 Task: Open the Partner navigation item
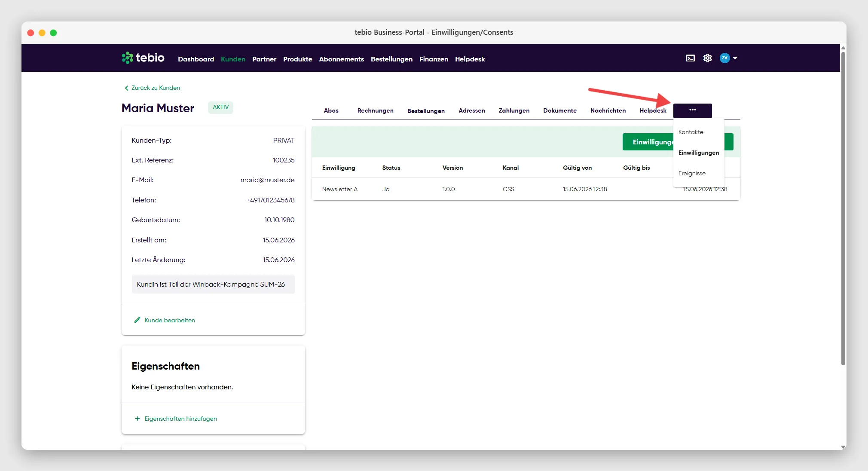(264, 59)
